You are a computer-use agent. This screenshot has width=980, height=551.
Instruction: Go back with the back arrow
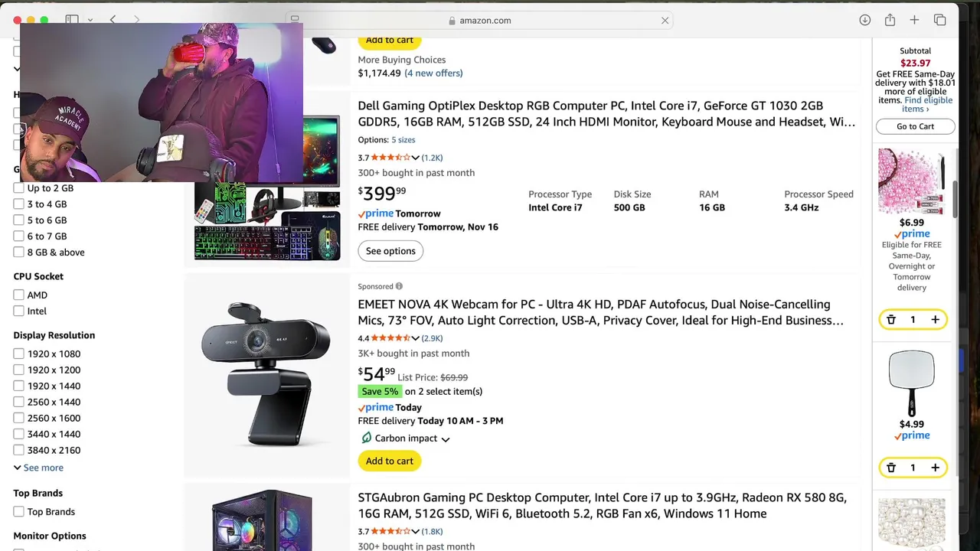coord(113,21)
